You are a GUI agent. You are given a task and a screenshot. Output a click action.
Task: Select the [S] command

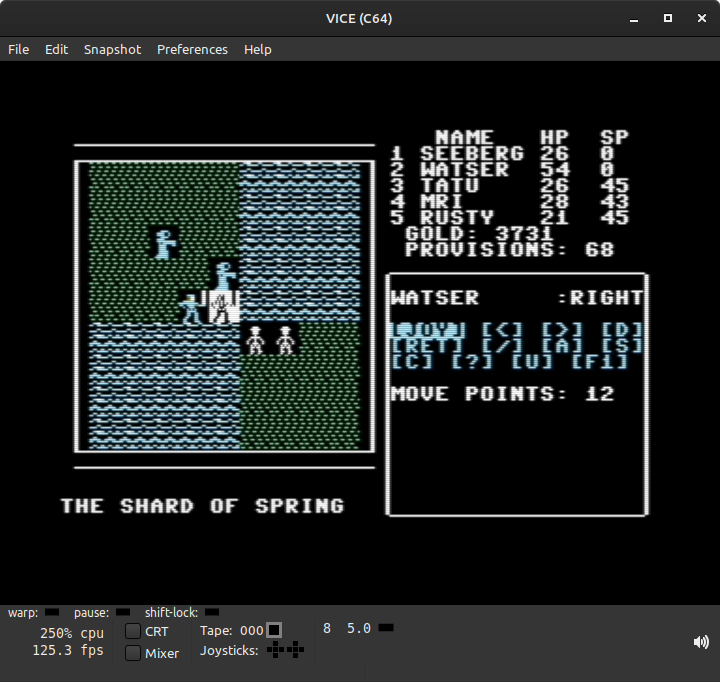click(622, 346)
